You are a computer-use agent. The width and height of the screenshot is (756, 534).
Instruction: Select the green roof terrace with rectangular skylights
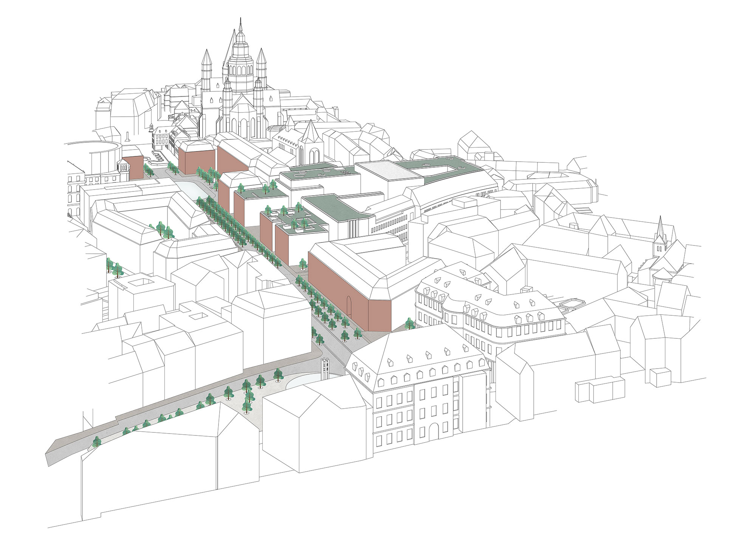[295, 220]
